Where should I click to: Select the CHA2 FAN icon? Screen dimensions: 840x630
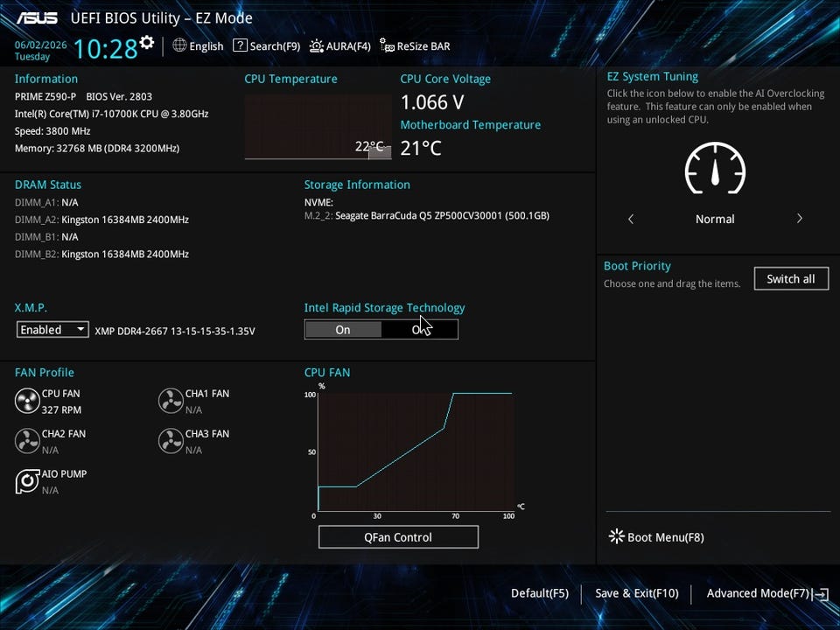point(27,441)
